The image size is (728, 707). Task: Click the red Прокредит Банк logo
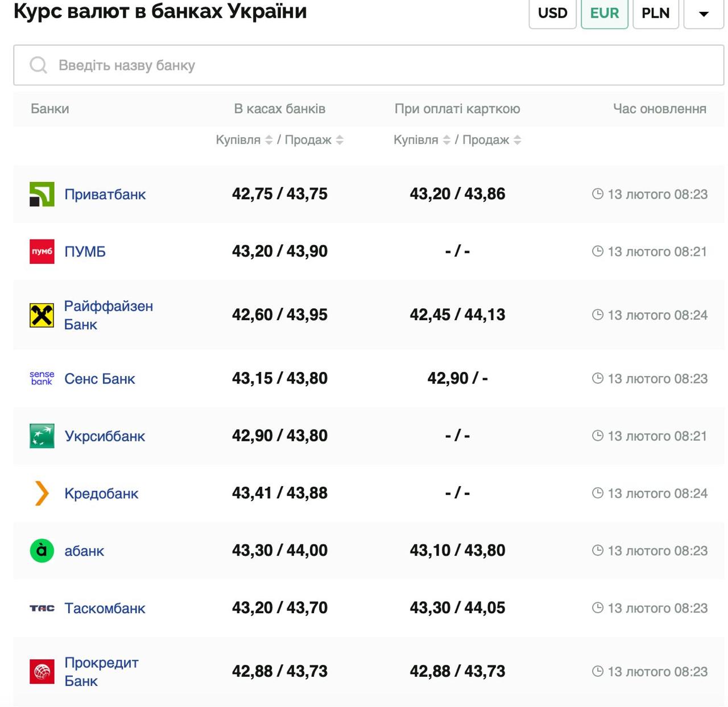(x=42, y=672)
